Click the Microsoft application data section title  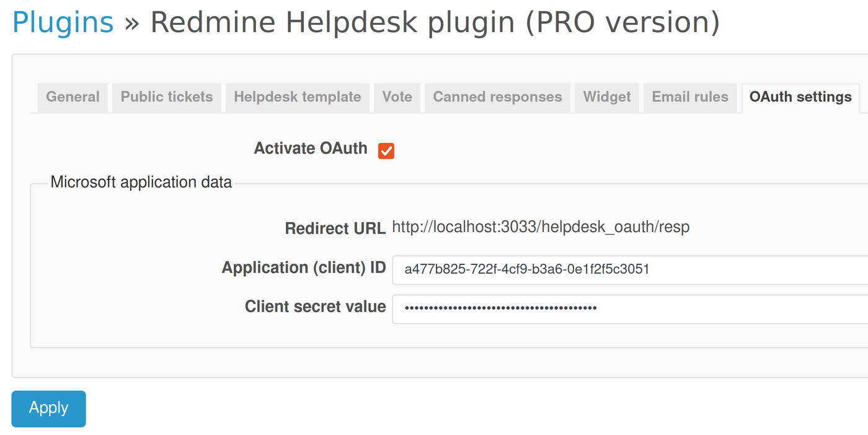141,182
